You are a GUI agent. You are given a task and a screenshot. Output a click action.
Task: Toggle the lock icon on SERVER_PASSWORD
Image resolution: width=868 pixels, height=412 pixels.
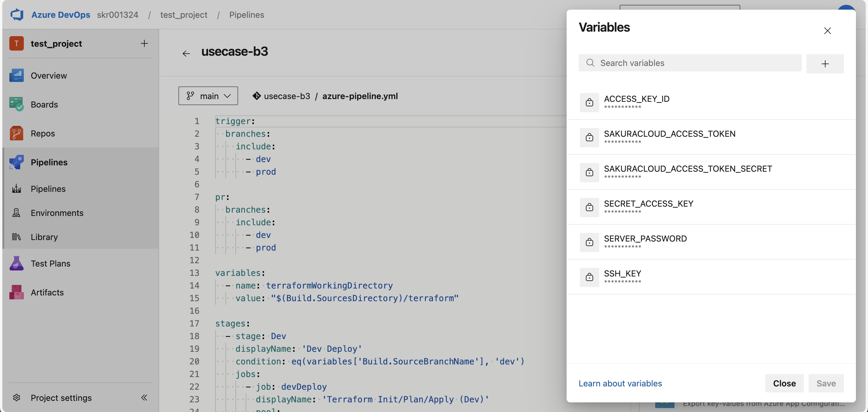[x=589, y=242]
